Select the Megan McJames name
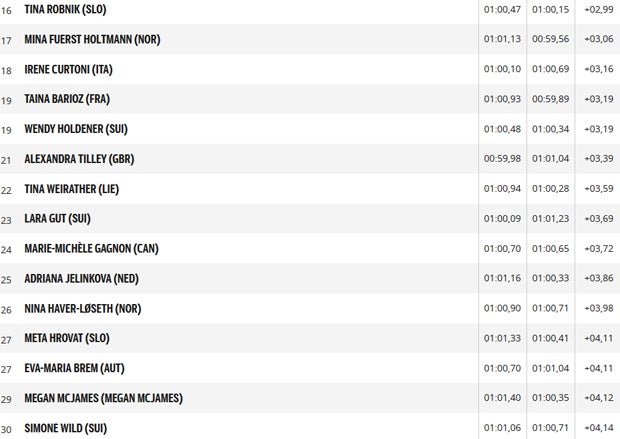Image resolution: width=620 pixels, height=439 pixels. coord(103,399)
